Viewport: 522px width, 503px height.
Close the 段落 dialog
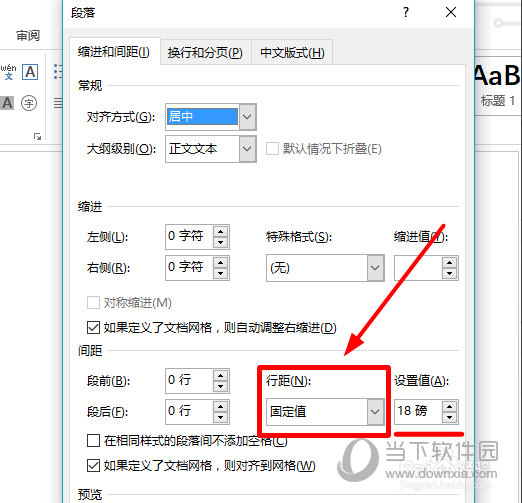point(451,12)
